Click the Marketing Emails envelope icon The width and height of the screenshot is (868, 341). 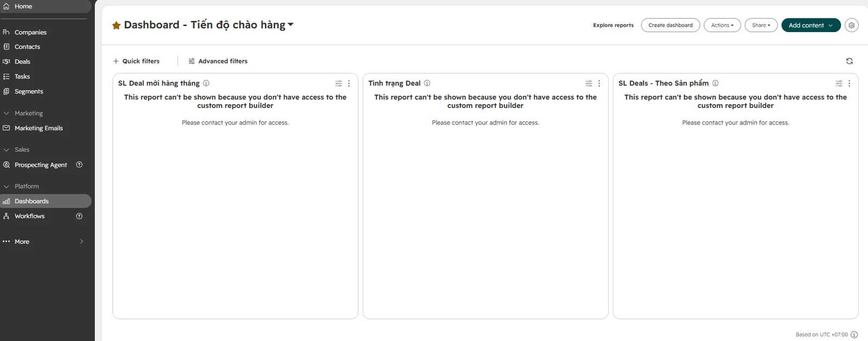tap(7, 128)
